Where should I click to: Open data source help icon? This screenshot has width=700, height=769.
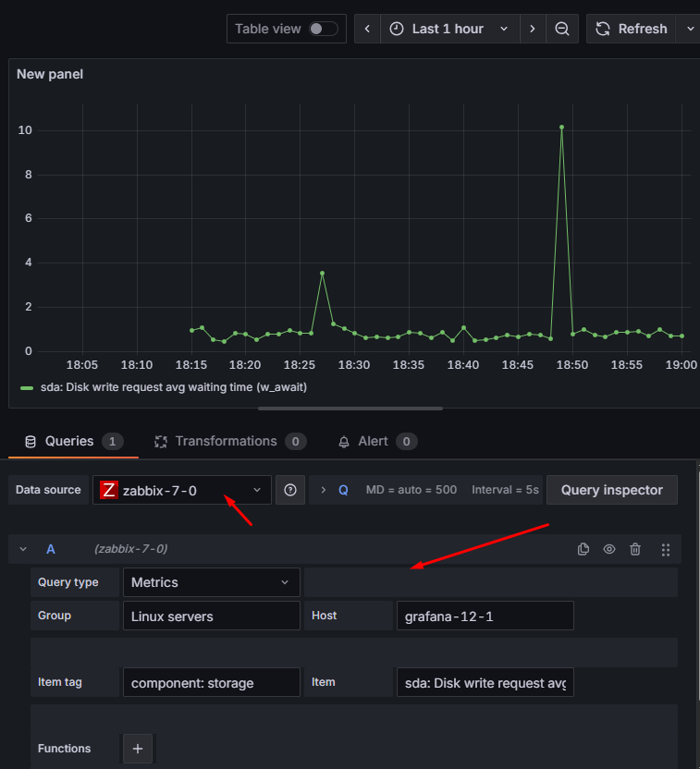click(290, 490)
